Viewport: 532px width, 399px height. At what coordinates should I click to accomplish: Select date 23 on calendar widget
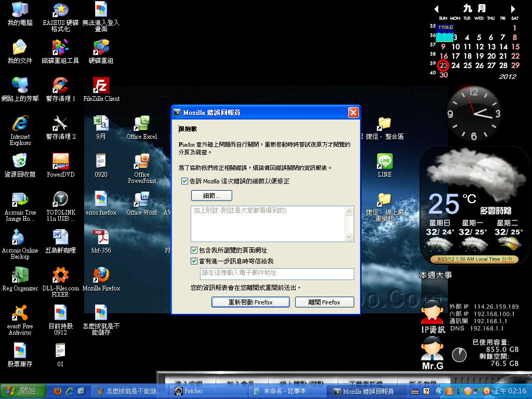coord(444,65)
